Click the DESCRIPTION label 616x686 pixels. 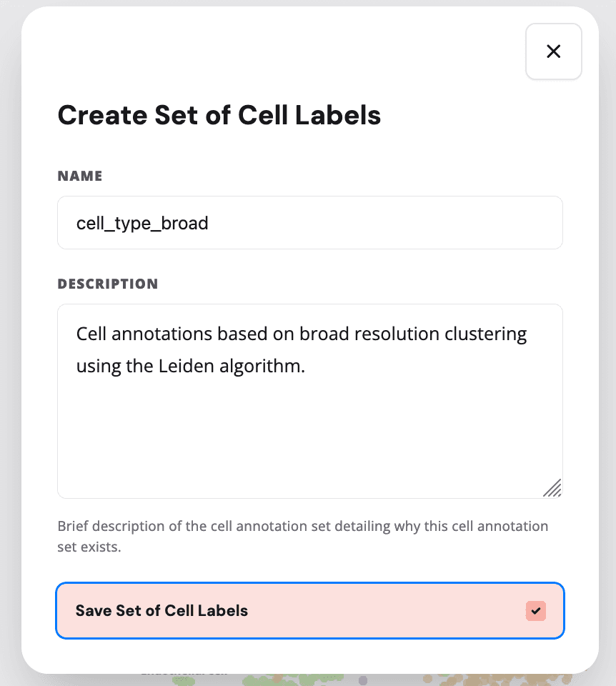(x=107, y=284)
